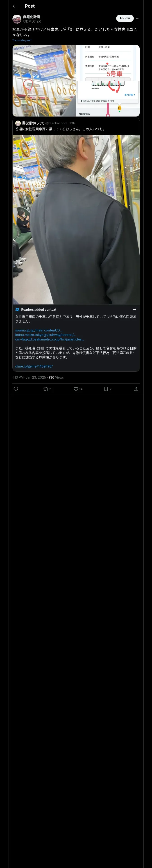Image resolution: width=152 pixels, height=868 pixels.
Task: Go back using the arrow icon
Action: tap(14, 6)
